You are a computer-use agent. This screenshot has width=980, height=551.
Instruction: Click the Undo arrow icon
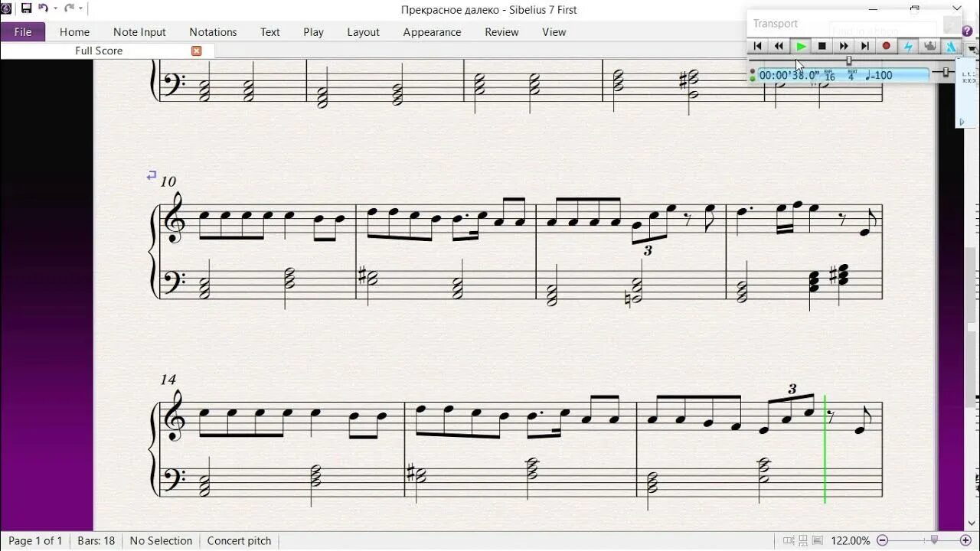point(43,8)
